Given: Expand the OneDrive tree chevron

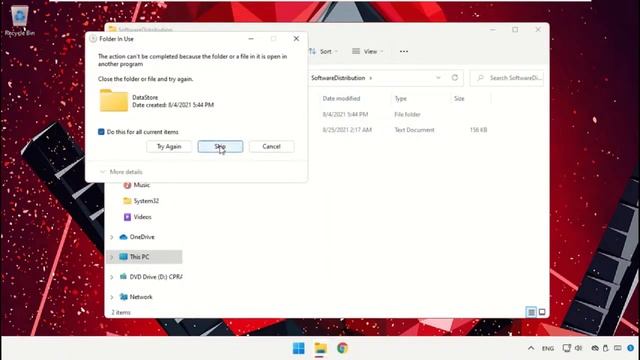Looking at the screenshot, I should (111, 237).
